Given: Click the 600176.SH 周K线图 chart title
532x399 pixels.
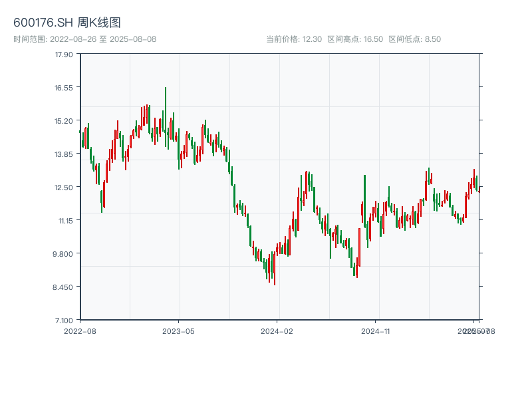Looking at the screenshot, I should coord(67,23).
